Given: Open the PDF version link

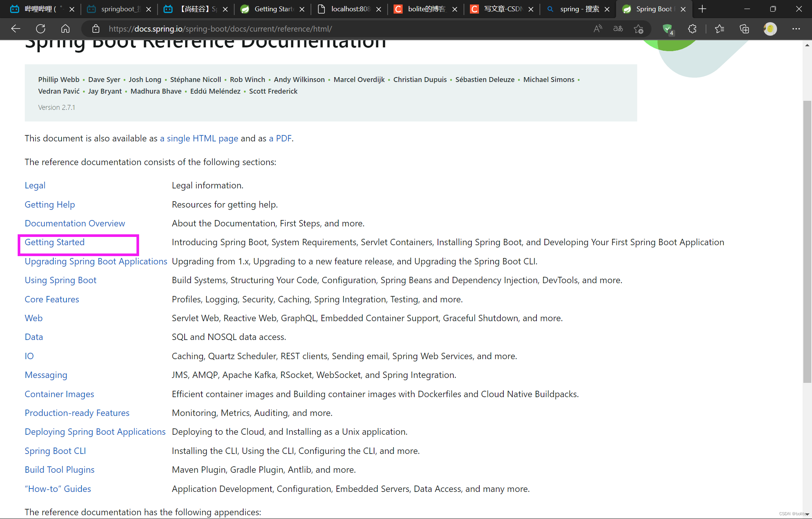Looking at the screenshot, I should pyautogui.click(x=280, y=138).
